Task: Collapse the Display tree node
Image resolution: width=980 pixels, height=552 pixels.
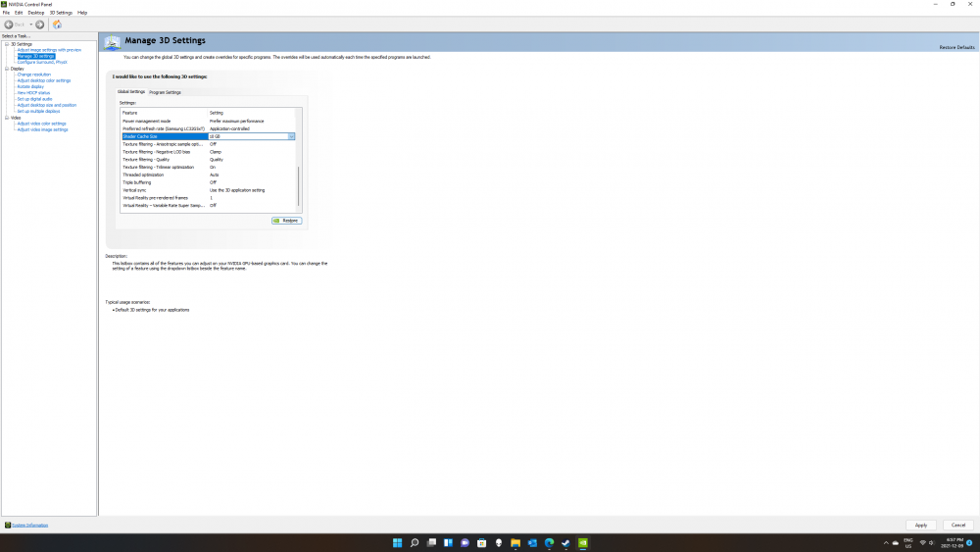Action: [7, 69]
